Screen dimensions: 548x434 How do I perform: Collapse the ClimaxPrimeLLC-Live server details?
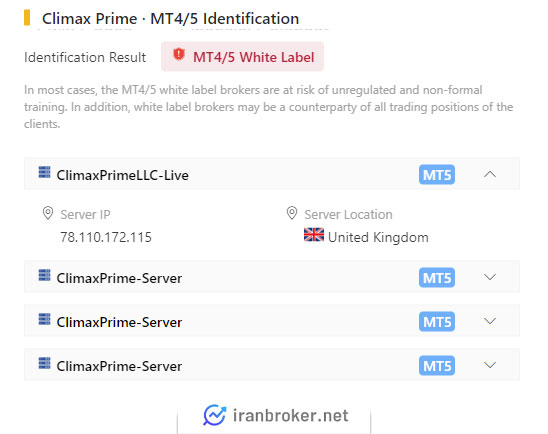[490, 174]
